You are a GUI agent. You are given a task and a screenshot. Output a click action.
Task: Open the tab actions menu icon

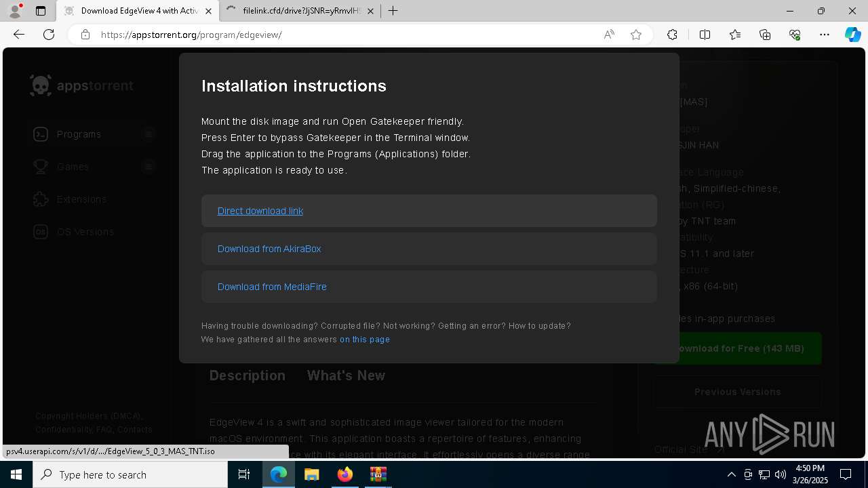click(41, 11)
